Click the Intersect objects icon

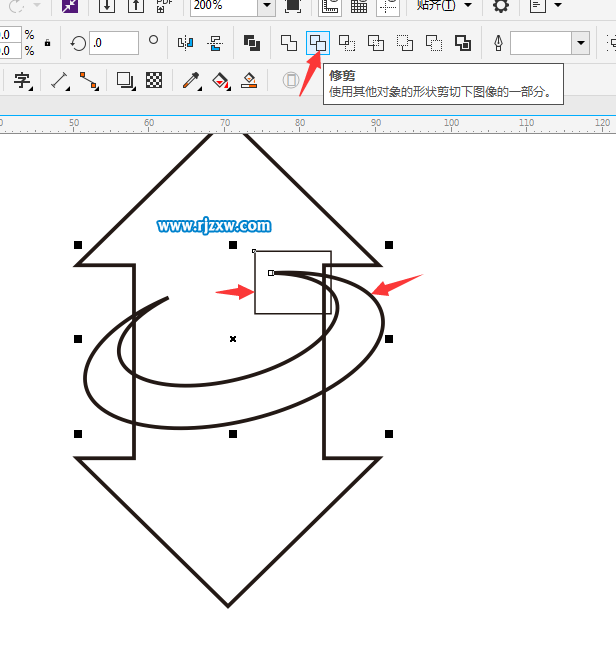[x=347, y=43]
